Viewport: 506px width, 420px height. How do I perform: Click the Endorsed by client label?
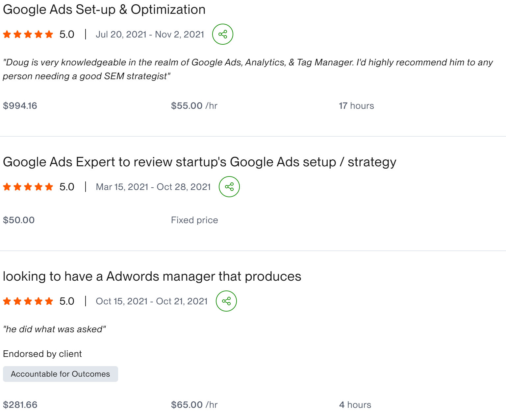[x=42, y=354]
